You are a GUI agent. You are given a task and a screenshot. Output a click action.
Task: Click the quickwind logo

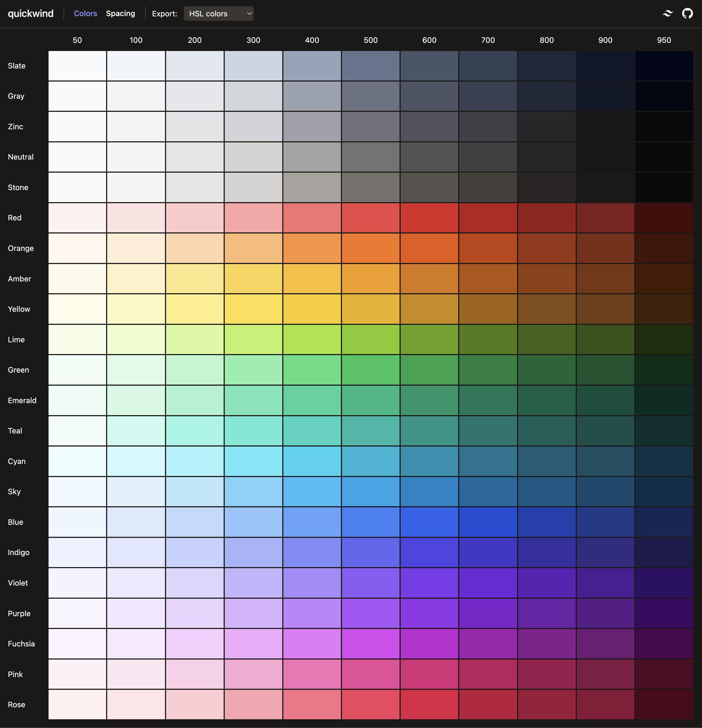pyautogui.click(x=31, y=13)
